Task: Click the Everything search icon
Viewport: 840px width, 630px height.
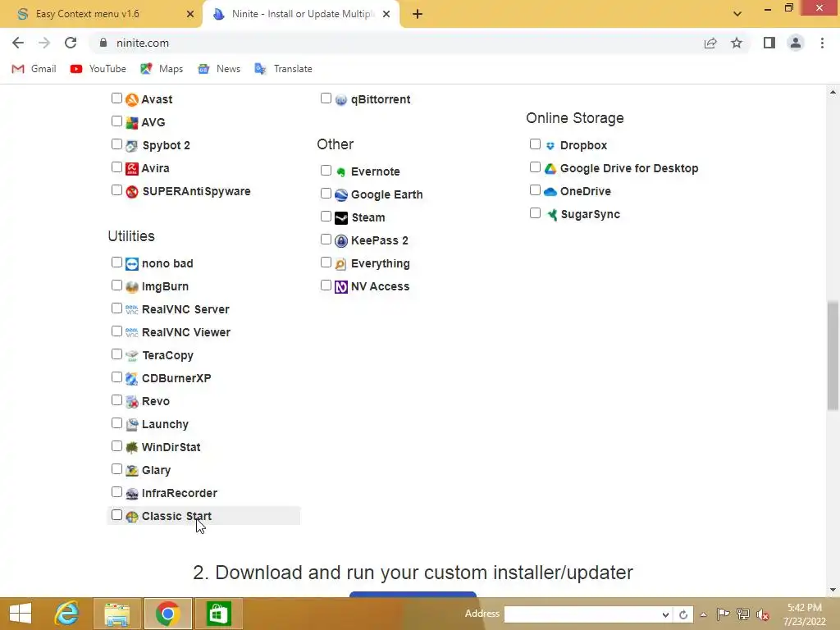Action: pyautogui.click(x=341, y=264)
